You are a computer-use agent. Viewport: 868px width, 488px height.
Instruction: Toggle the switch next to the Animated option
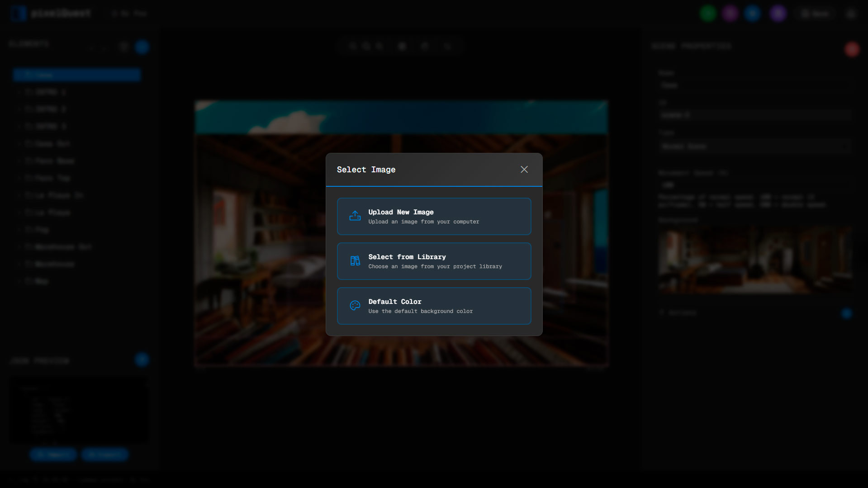pos(847,313)
